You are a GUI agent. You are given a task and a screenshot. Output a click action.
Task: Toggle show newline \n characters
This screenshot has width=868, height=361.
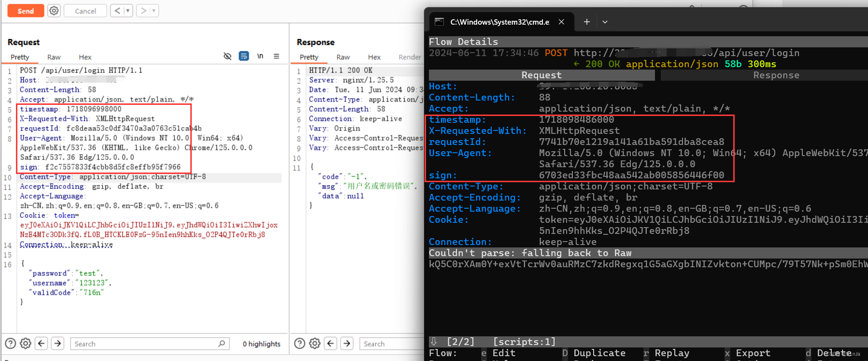click(260, 56)
